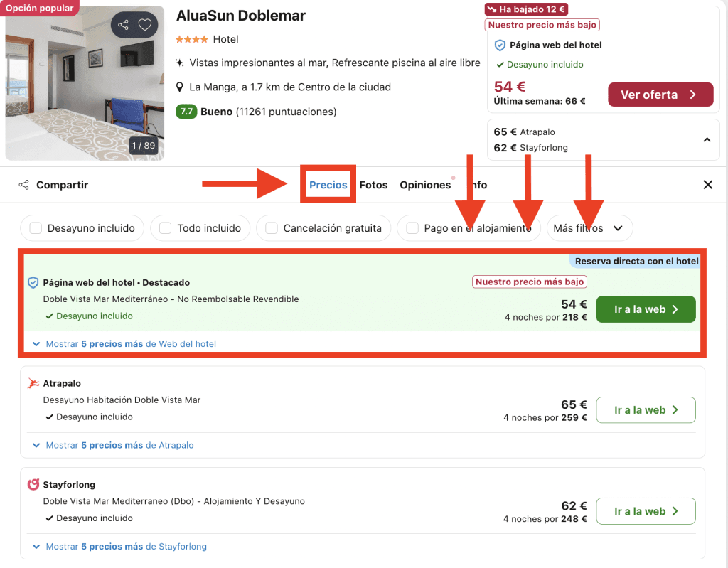Collapse the Atrapalo and Stayforlong price list
Viewport: 728px width, 568px height.
(707, 140)
